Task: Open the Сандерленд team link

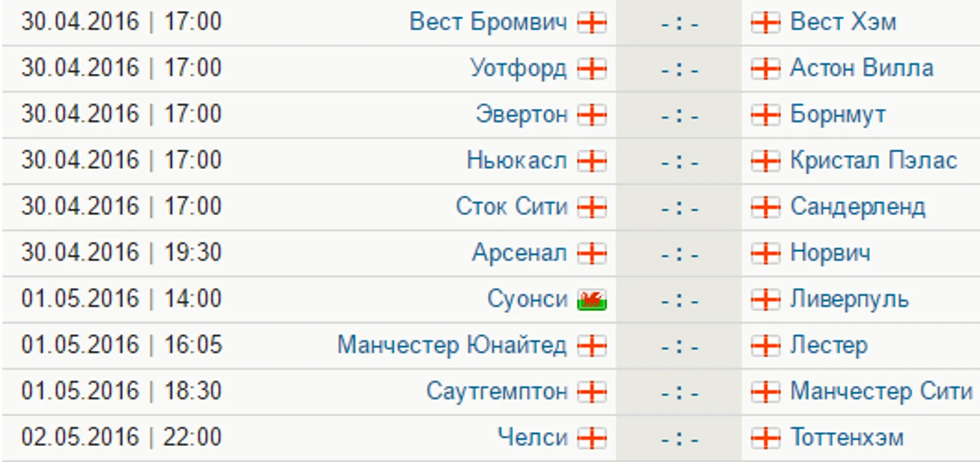Action: click(858, 207)
